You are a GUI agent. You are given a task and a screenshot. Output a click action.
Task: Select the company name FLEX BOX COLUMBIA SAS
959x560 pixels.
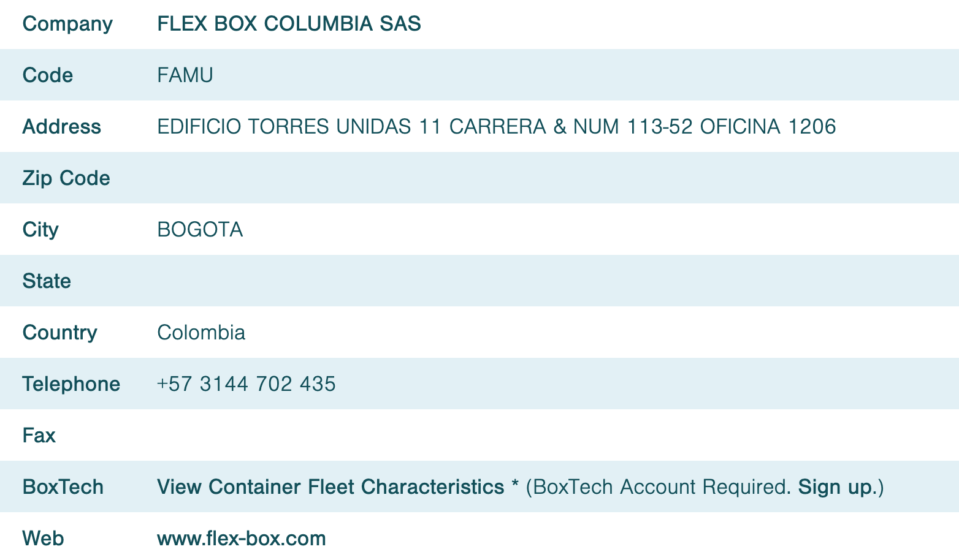point(289,23)
